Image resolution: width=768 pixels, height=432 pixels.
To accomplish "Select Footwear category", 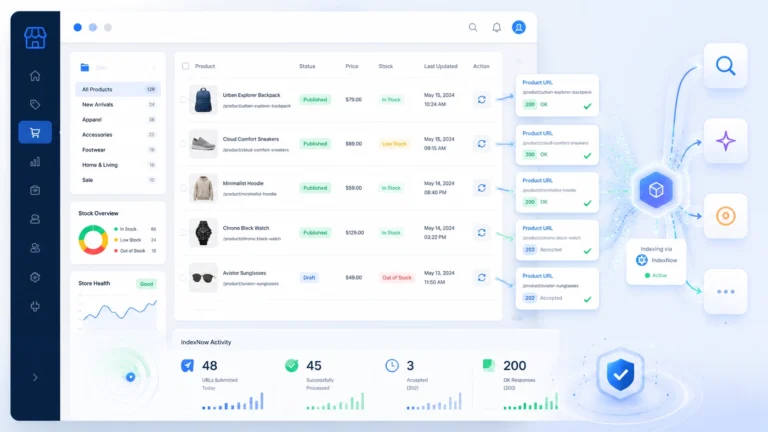I will pyautogui.click(x=118, y=150).
